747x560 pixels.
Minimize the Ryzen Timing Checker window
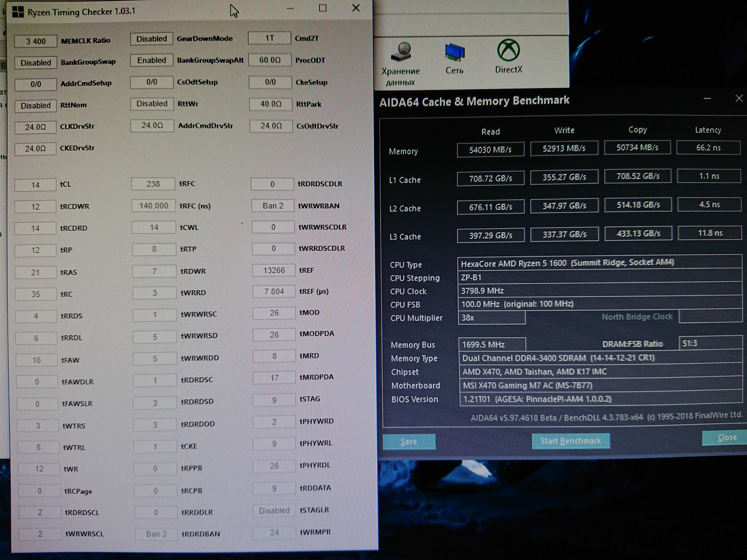290,8
